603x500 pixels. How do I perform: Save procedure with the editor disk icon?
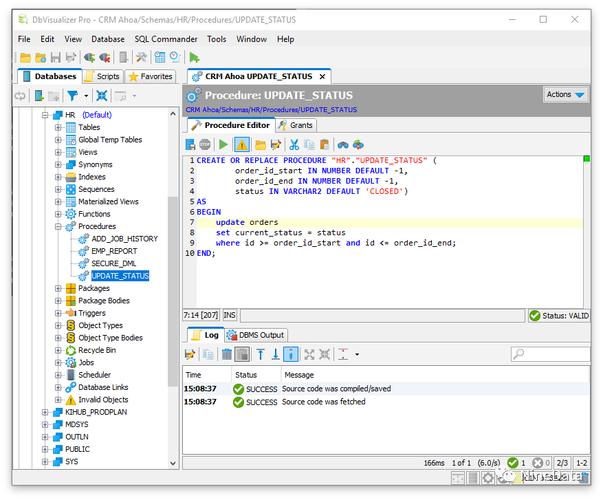click(x=190, y=145)
